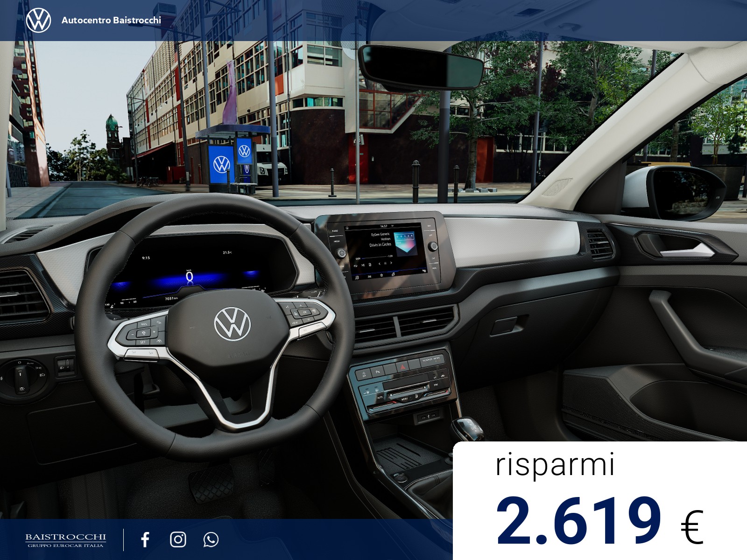
Task: Click the previous track arrow on the infotainment screen
Action: [x=380, y=264]
